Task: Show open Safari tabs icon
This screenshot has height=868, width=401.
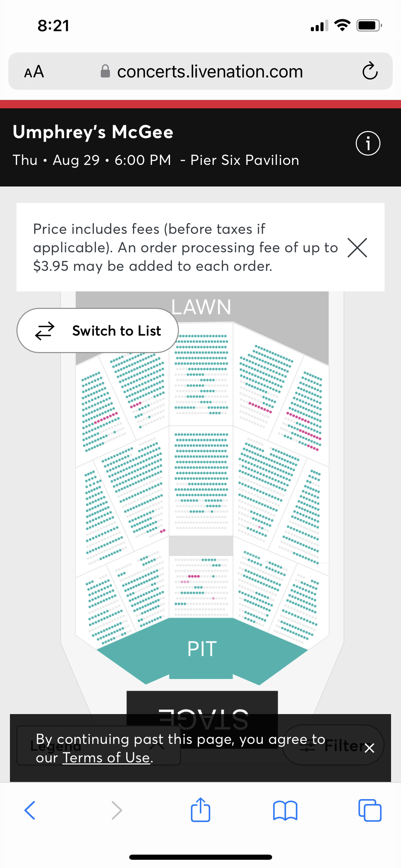Action: point(370,810)
